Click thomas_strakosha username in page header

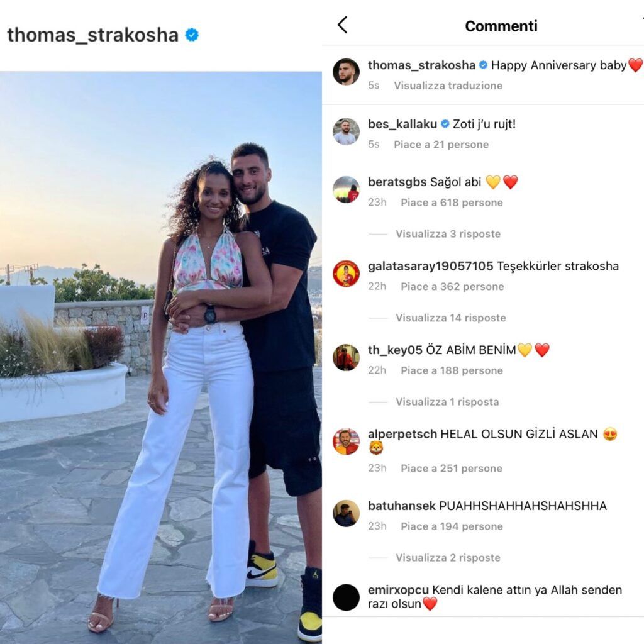(x=93, y=35)
